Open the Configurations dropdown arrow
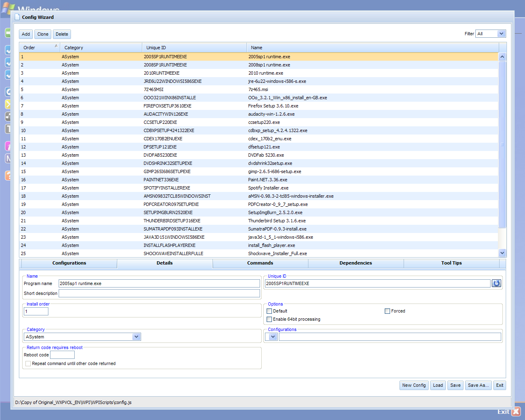The width and height of the screenshot is (525, 420). coord(272,337)
